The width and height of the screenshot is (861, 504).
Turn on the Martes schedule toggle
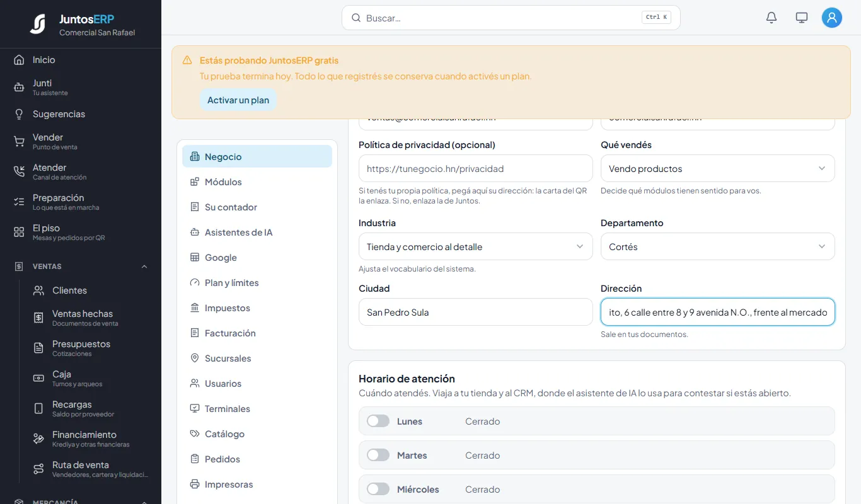(378, 455)
